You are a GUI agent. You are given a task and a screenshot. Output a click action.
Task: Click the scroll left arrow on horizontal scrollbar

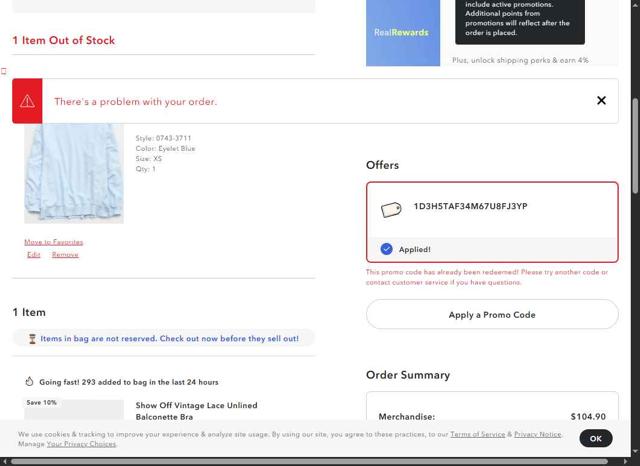pos(4,462)
